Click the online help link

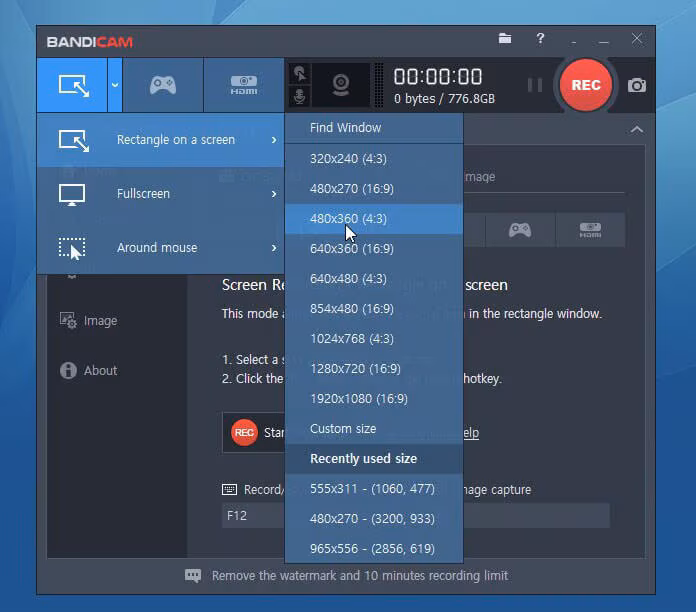pyautogui.click(x=471, y=432)
